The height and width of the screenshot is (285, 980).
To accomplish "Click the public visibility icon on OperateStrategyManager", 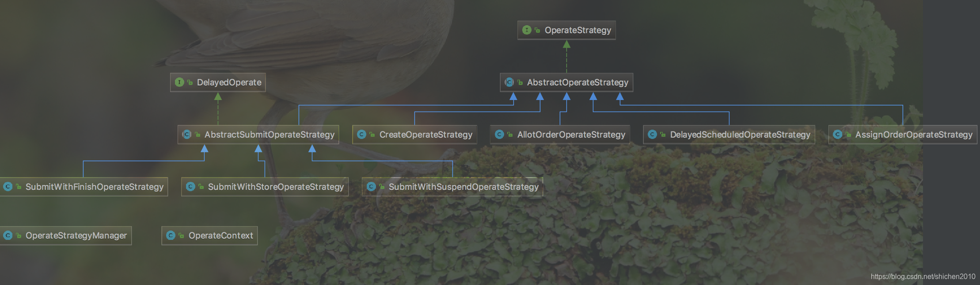I will (19, 235).
